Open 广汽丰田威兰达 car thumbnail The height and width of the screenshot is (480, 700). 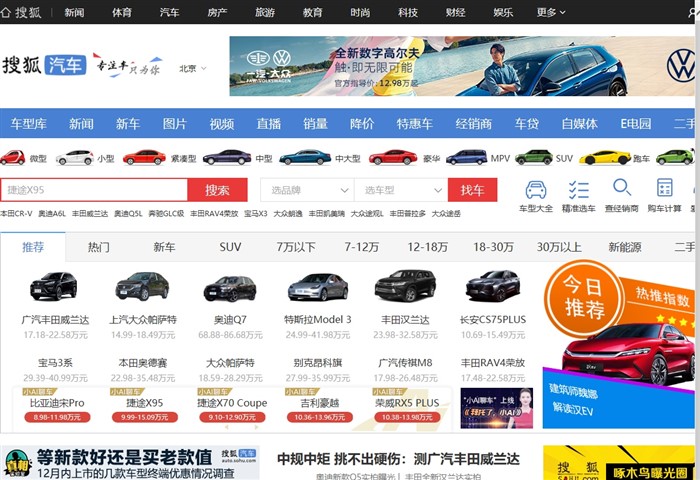[x=54, y=286]
